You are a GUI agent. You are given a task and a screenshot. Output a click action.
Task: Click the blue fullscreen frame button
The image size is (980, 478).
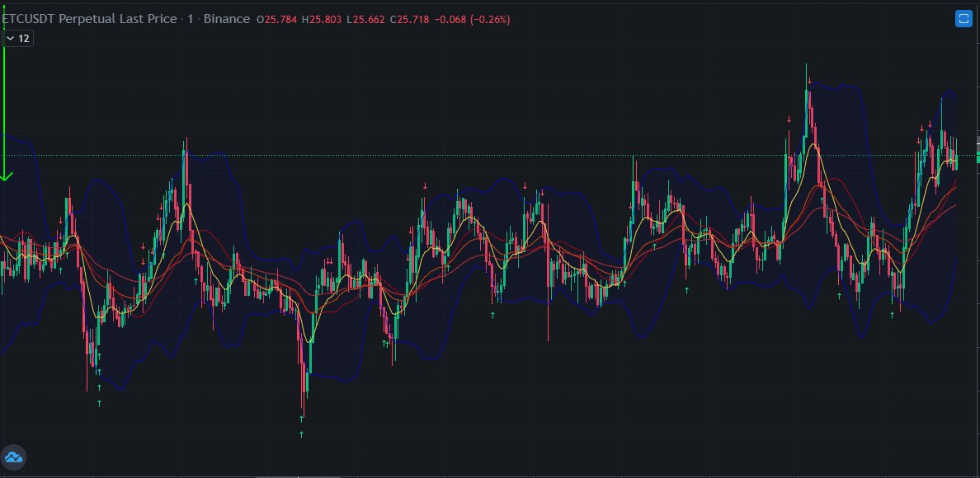[x=964, y=19]
